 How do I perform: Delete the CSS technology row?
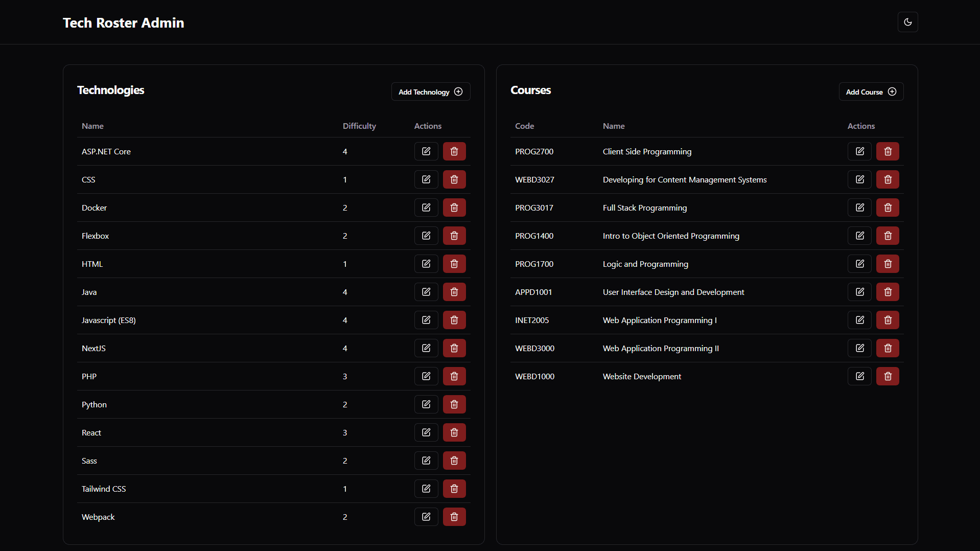pos(454,179)
